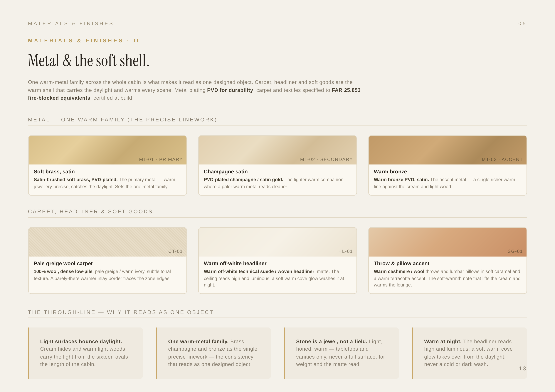
Task: Click the 'MT-01 · PRIMARY' code label
Action: (161, 159)
